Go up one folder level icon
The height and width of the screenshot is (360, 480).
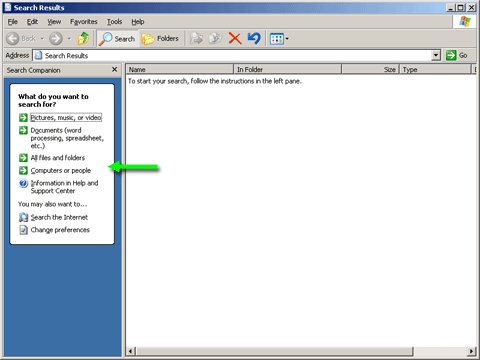point(83,38)
